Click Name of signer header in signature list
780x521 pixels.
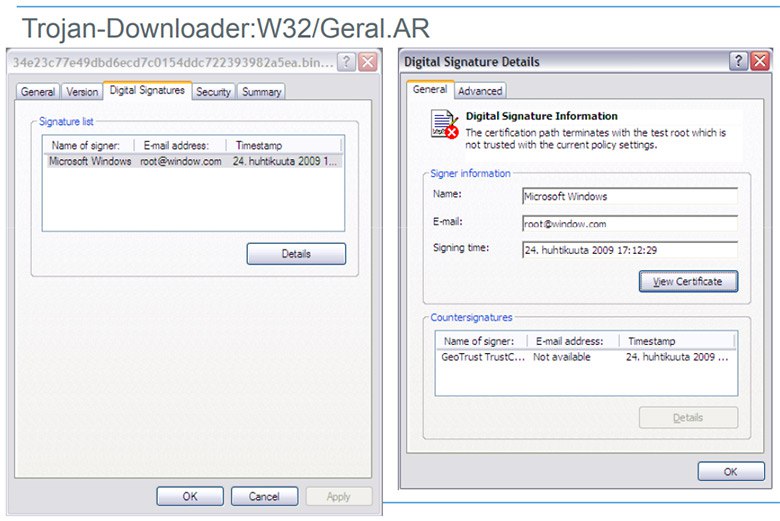point(89,146)
